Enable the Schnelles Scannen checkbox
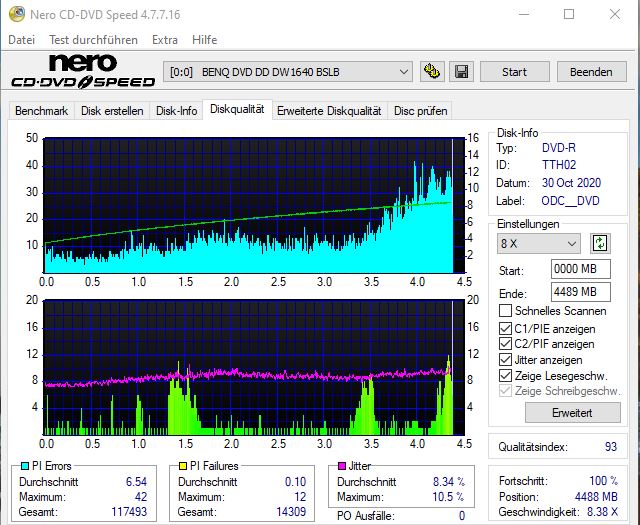Viewport: 640px width, 525px height. (505, 311)
